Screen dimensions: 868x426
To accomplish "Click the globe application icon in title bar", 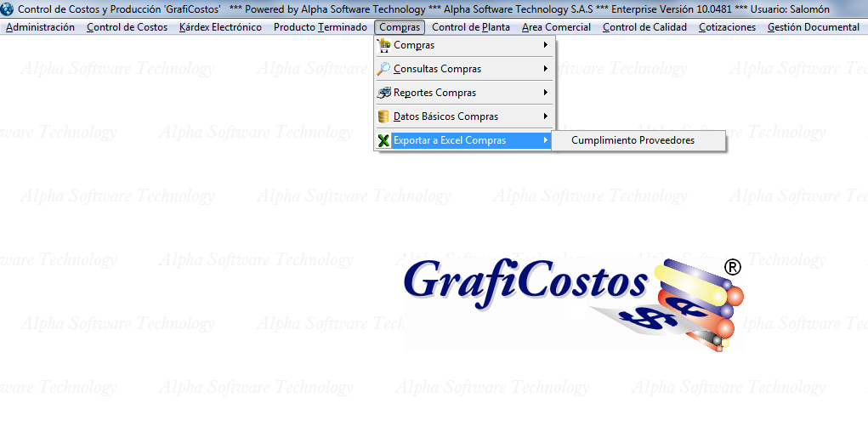I will click(9, 9).
